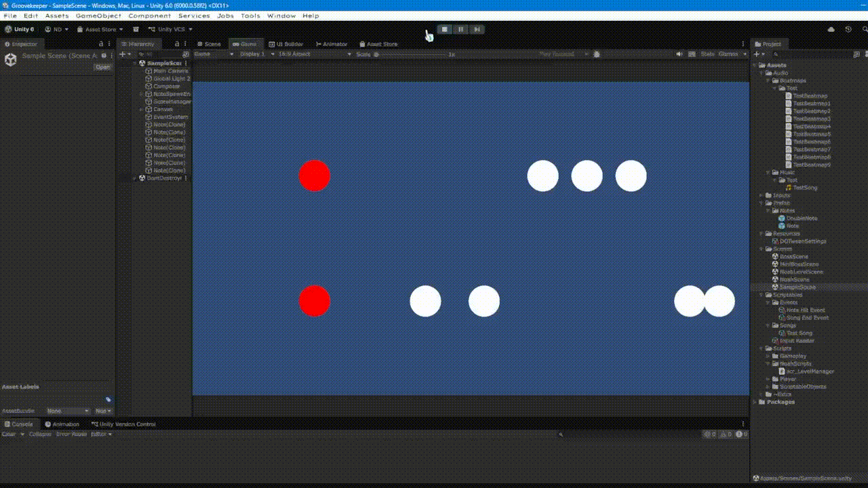Lock the Inspector panel

point(101,44)
